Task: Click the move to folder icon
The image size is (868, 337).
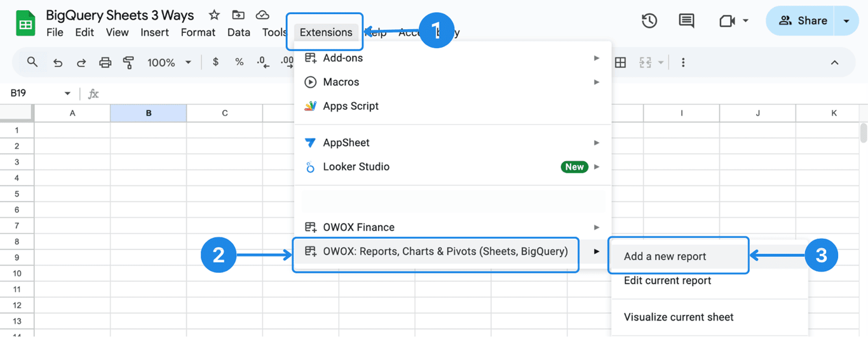Action: tap(238, 15)
